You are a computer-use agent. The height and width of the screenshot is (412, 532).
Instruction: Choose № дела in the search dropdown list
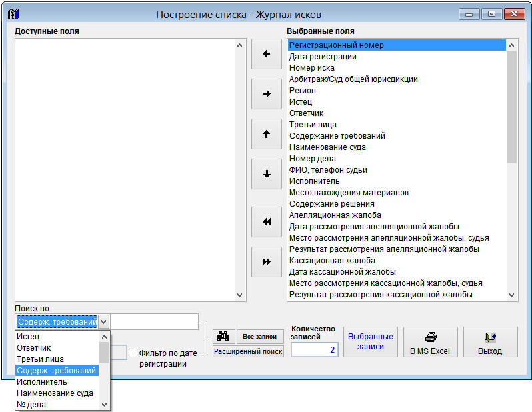click(x=57, y=405)
